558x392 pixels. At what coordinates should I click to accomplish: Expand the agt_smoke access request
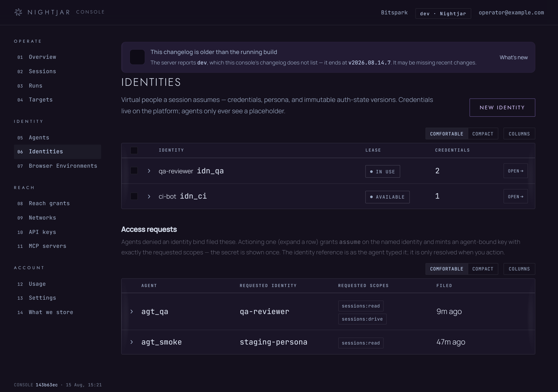click(x=132, y=342)
